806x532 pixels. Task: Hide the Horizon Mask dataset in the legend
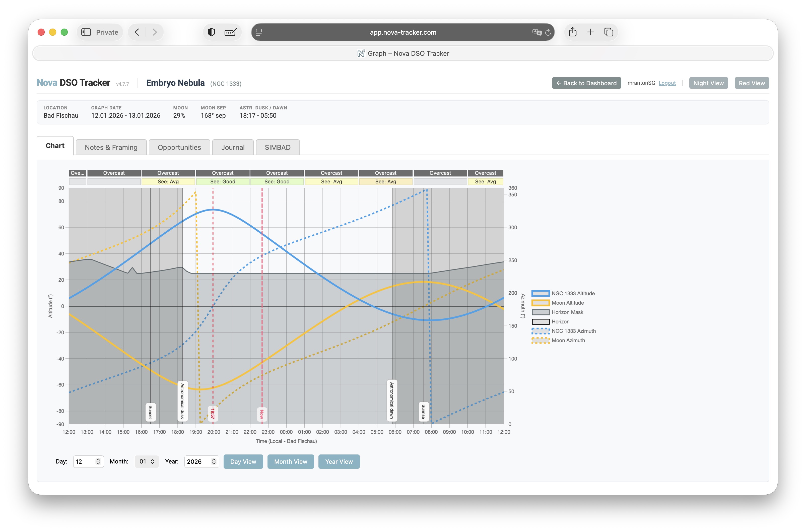point(567,312)
